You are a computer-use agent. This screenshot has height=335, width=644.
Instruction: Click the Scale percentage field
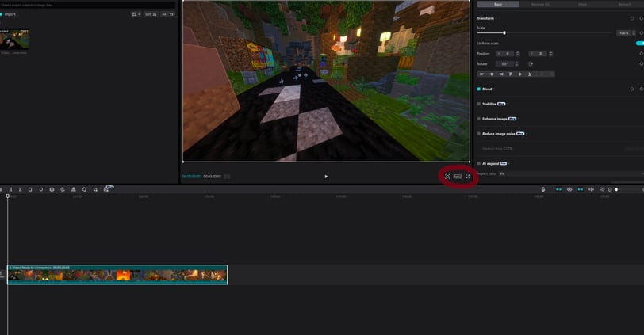(623, 32)
